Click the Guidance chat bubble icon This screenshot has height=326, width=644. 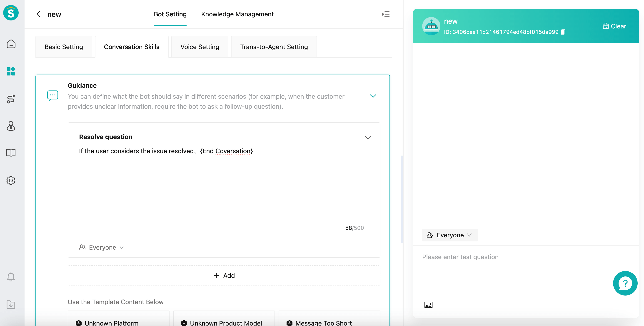pyautogui.click(x=53, y=96)
